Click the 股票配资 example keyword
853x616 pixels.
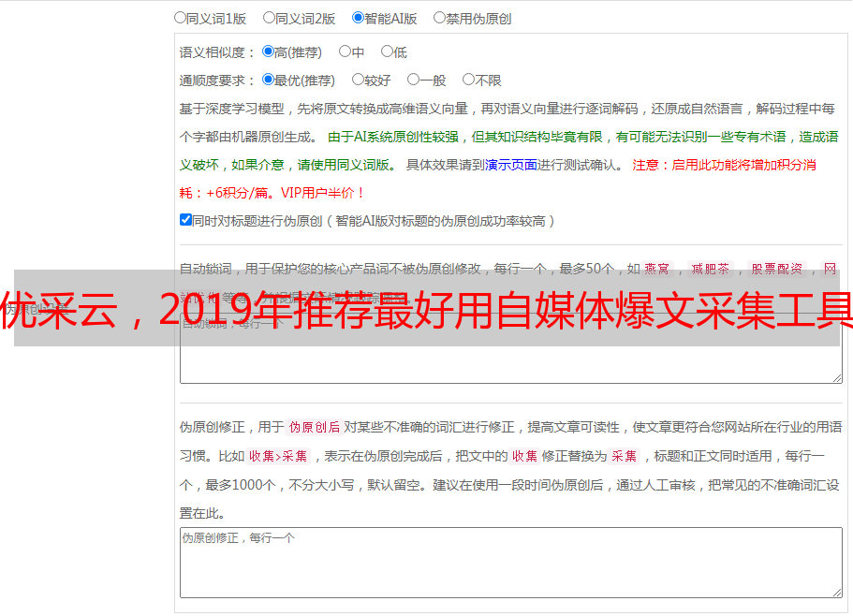(777, 269)
